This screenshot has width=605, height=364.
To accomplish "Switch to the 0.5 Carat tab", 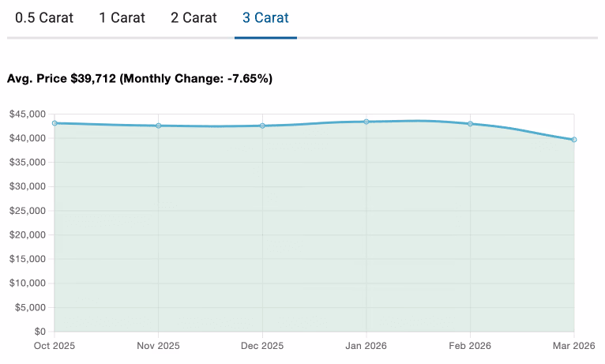I will 44,17.
